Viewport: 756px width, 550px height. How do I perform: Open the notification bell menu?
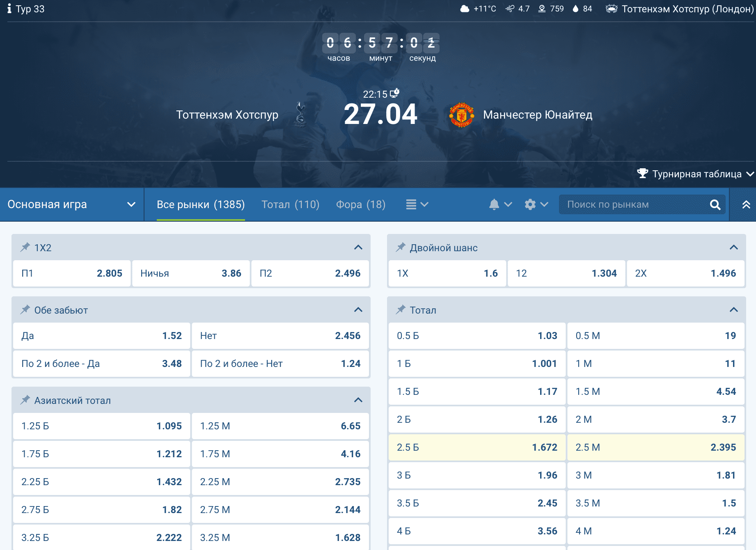point(500,204)
